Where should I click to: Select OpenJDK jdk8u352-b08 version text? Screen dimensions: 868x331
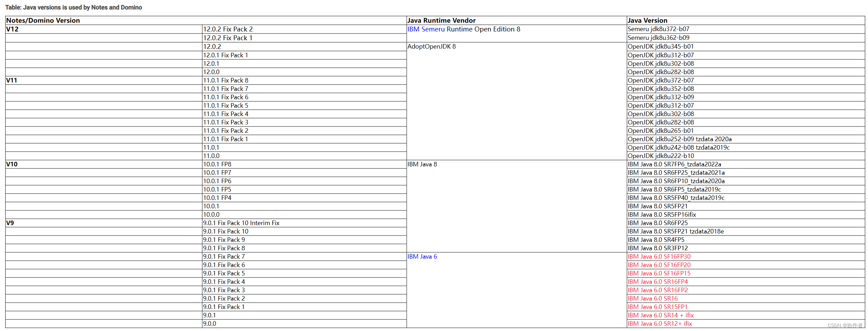[661, 89]
